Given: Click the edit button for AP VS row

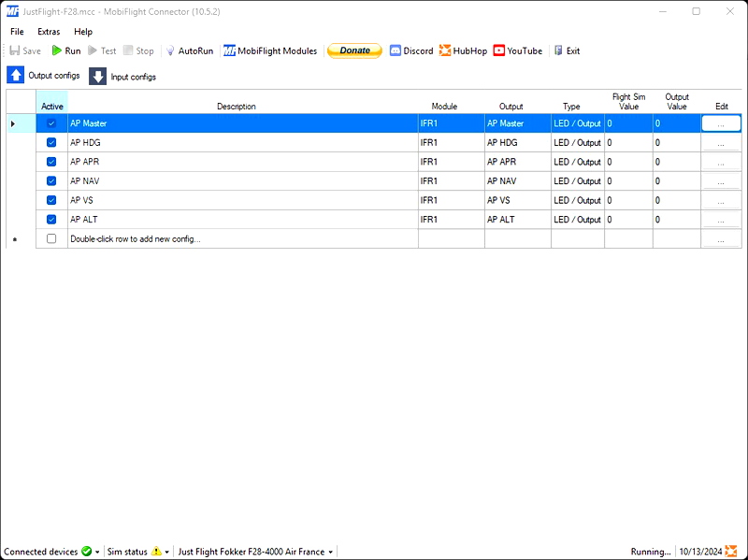Looking at the screenshot, I should (x=720, y=201).
